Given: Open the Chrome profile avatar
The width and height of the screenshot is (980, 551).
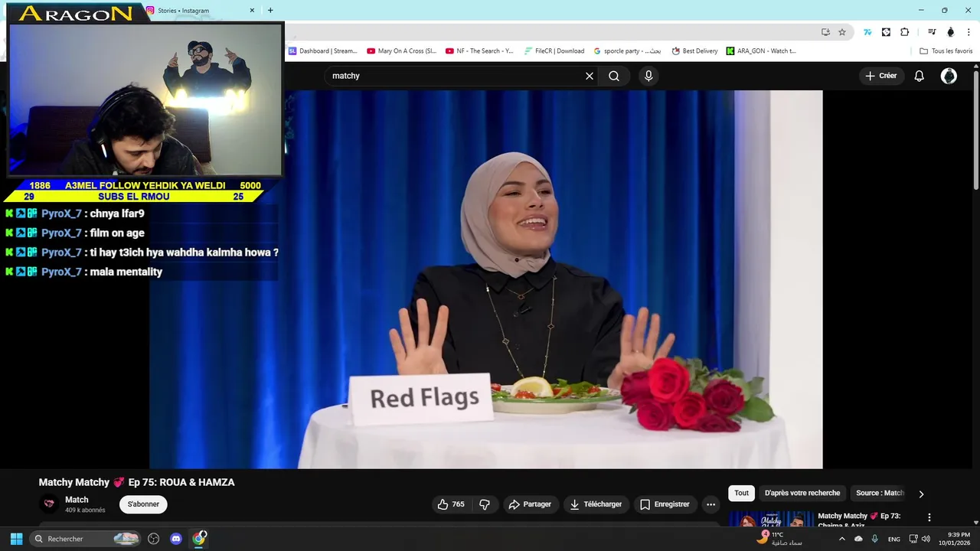Looking at the screenshot, I should 950,32.
